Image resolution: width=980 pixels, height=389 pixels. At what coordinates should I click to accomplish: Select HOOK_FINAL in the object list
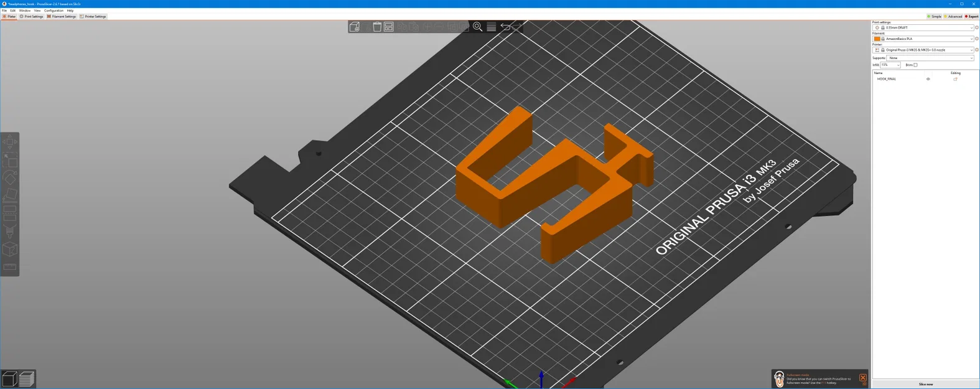tap(887, 79)
